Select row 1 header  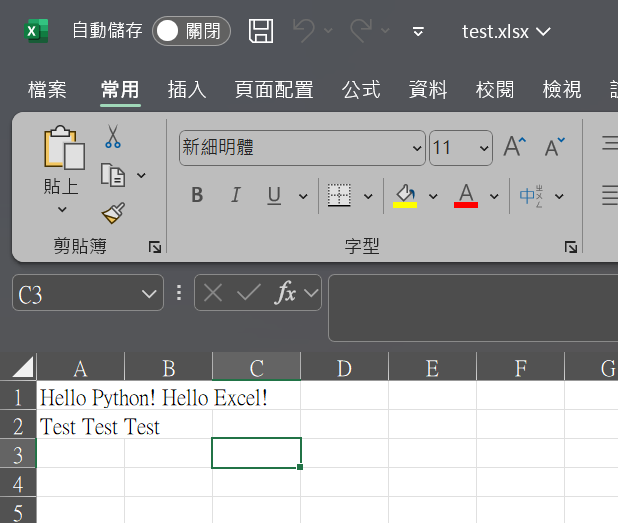click(18, 395)
